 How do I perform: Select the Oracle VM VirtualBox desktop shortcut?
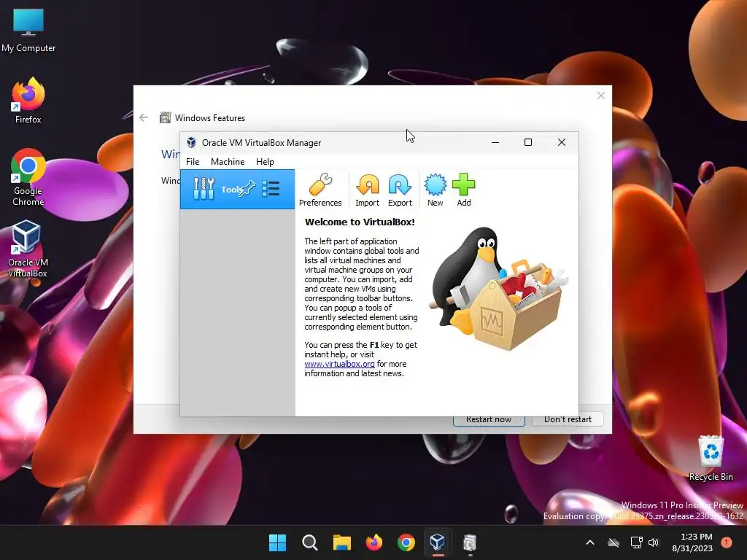(27, 249)
